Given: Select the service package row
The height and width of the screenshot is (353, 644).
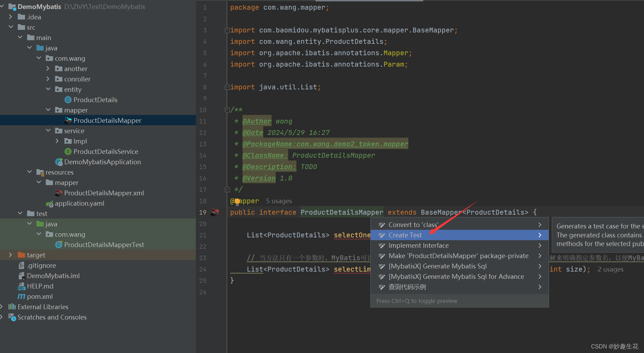Looking at the screenshot, I should [98, 131].
